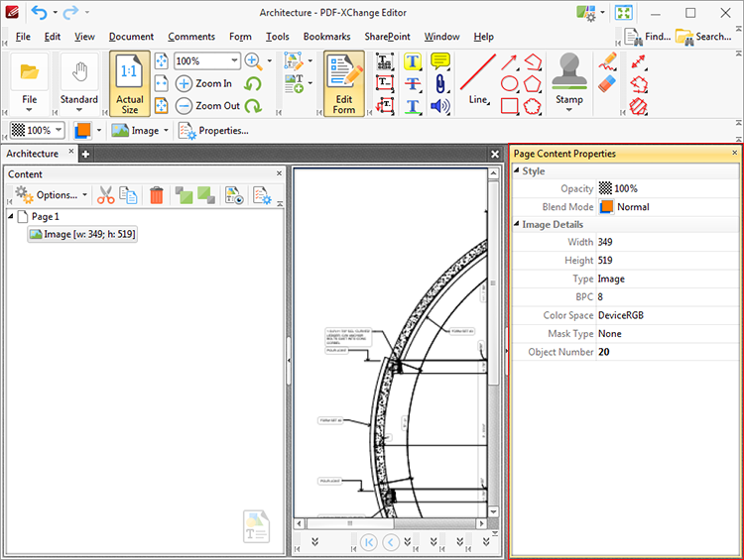
Task: Select the Polygon shape tool
Action: (533, 84)
